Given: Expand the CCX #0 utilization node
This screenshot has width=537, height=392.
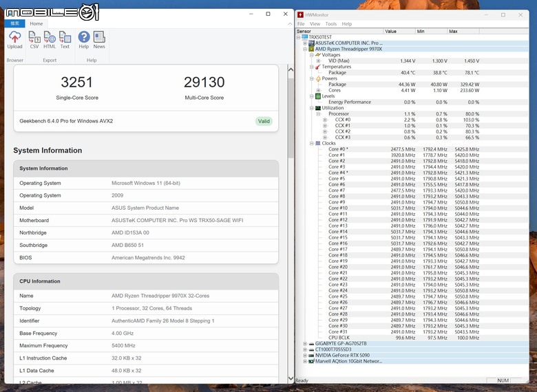Looking at the screenshot, I should (325, 120).
